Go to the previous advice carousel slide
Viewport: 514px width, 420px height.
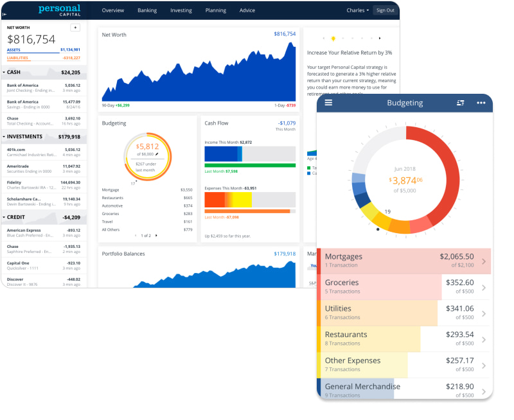324,39
